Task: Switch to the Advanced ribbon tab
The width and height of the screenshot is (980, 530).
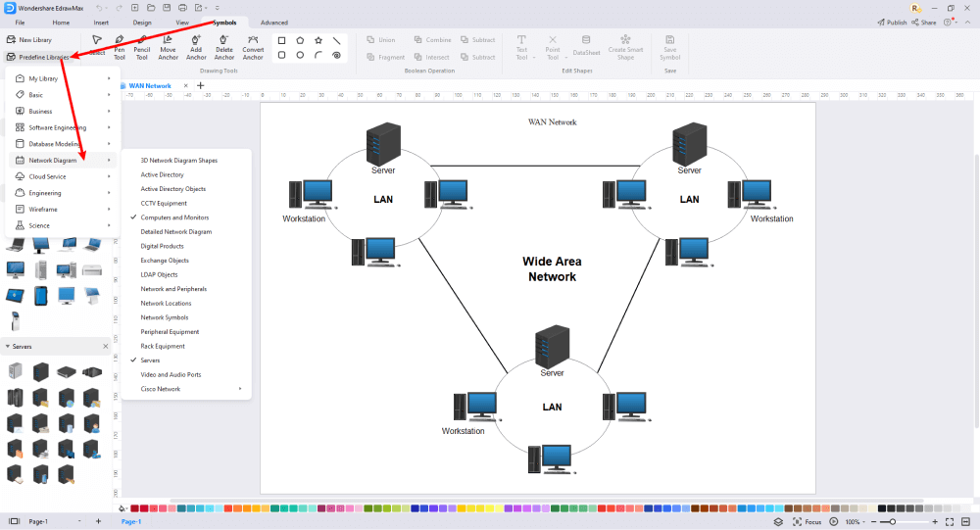Action: tap(273, 23)
